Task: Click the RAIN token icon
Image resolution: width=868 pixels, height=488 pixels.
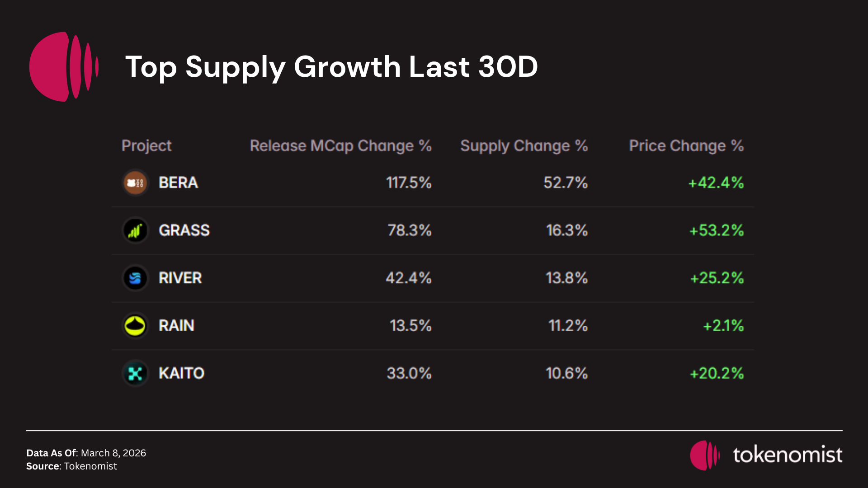Action: point(135,326)
